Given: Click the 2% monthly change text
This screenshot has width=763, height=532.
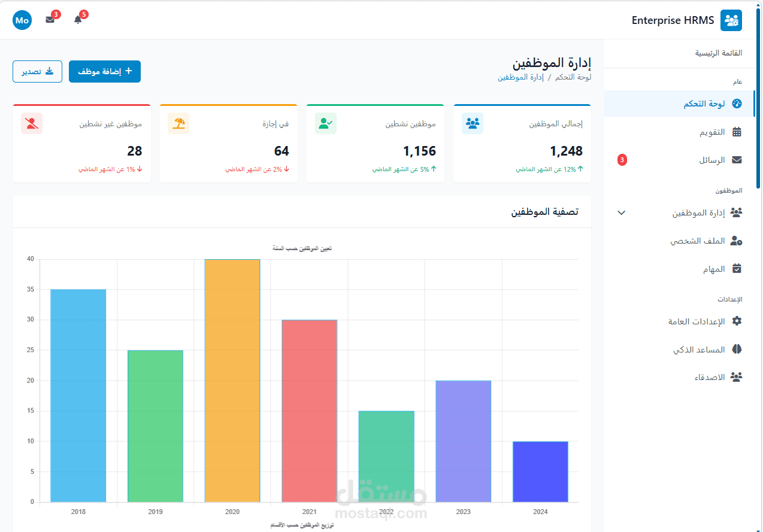Looking at the screenshot, I should (x=258, y=169).
